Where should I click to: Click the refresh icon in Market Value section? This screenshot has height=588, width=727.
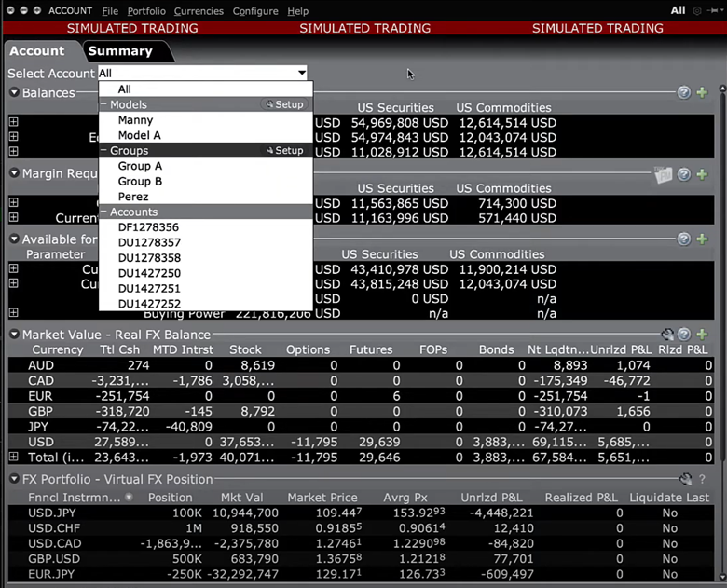pyautogui.click(x=667, y=335)
